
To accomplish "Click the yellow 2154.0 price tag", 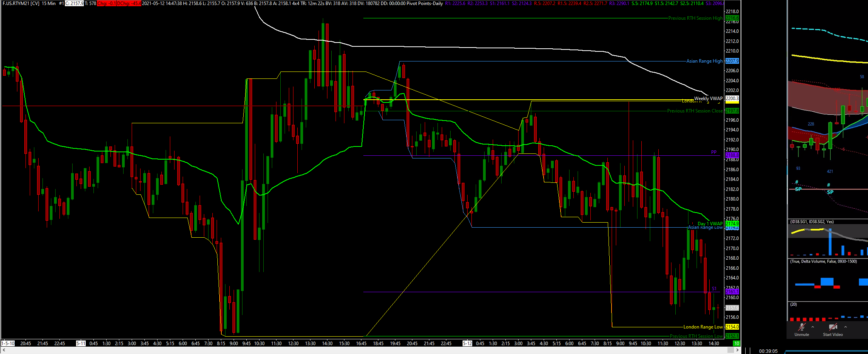I will 732,327.
